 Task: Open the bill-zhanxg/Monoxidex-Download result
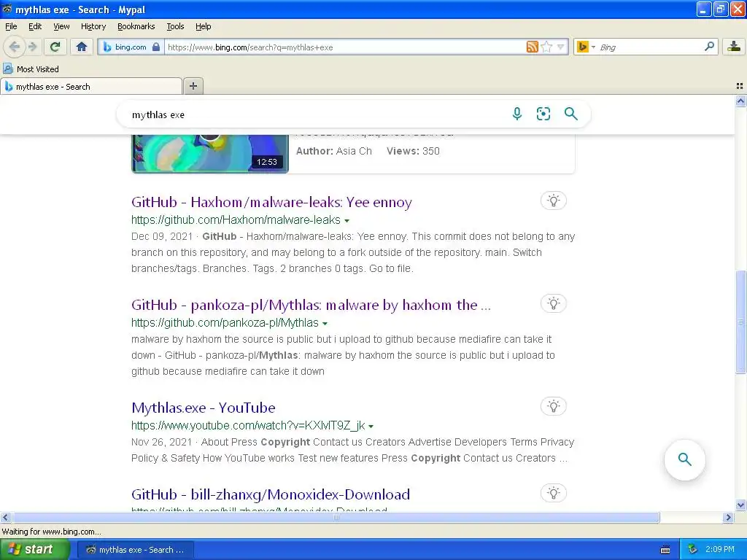[x=271, y=494]
